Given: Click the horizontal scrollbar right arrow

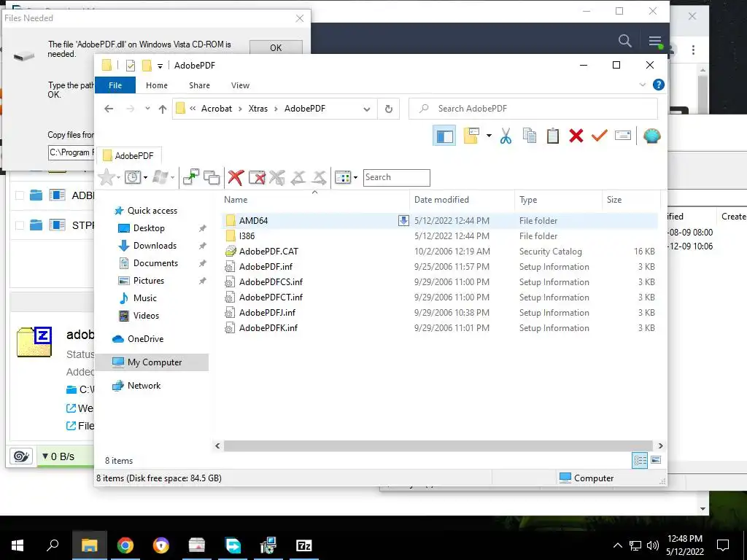Looking at the screenshot, I should [x=660, y=446].
